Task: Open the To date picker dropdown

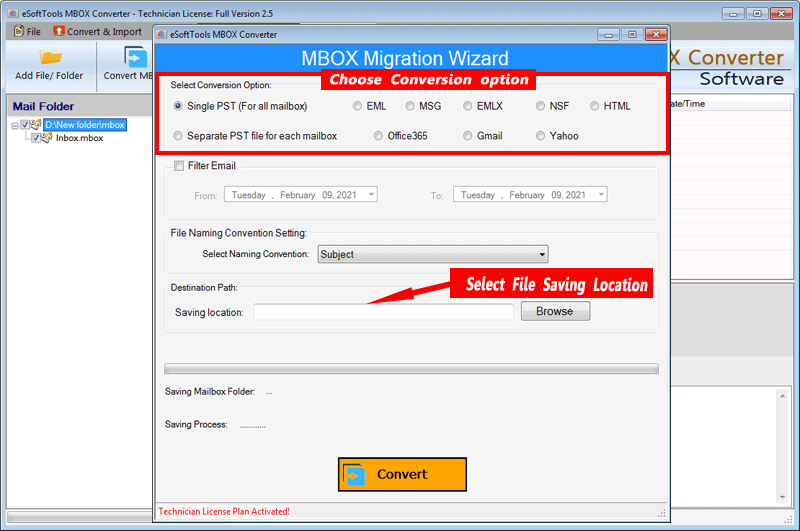Action: (x=601, y=194)
